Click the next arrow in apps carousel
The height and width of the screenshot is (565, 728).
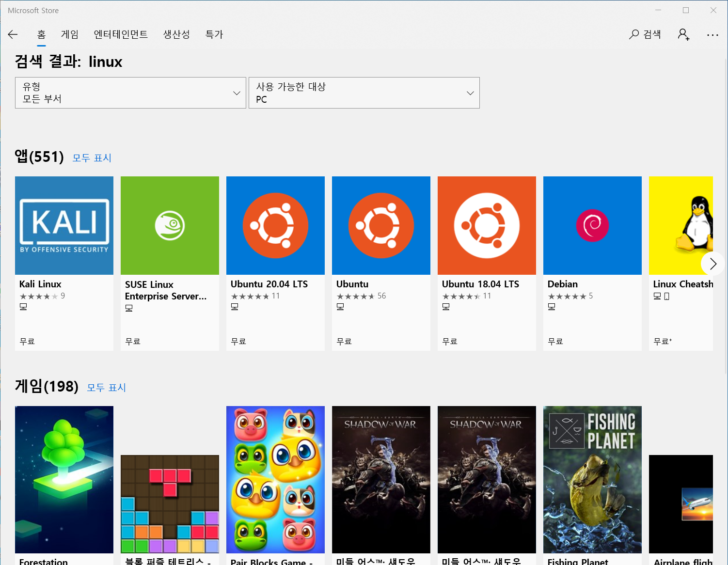pyautogui.click(x=712, y=264)
